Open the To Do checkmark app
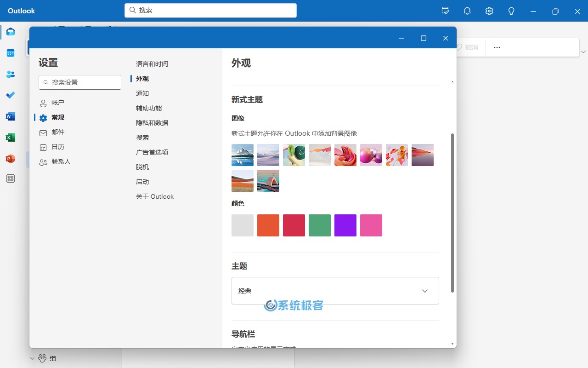This screenshot has width=588, height=368. click(x=11, y=95)
